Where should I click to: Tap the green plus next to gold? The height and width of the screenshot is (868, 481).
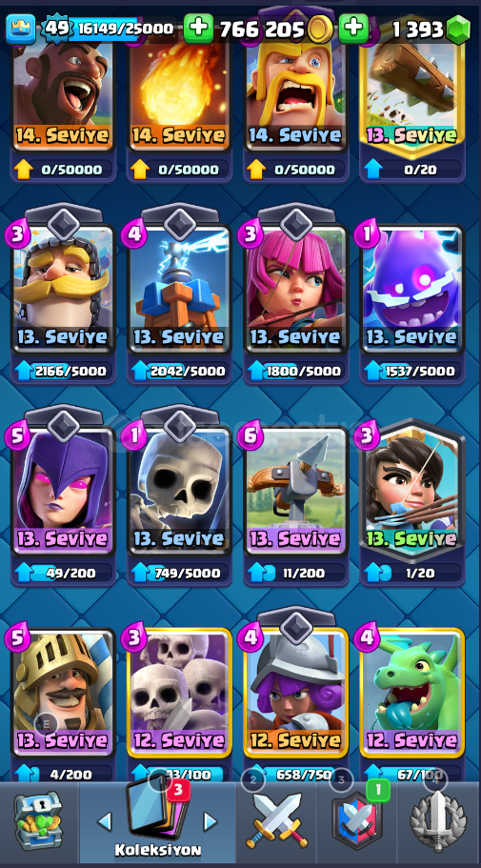[198, 29]
